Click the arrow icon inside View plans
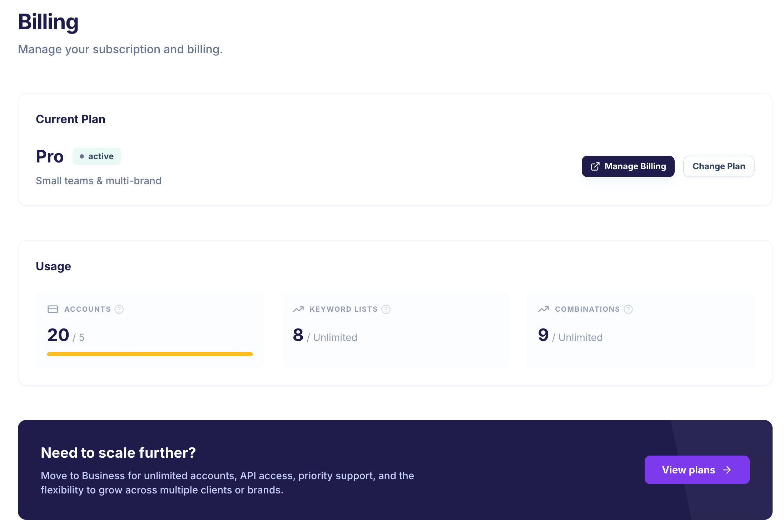The width and height of the screenshot is (784, 532). pyautogui.click(x=728, y=470)
